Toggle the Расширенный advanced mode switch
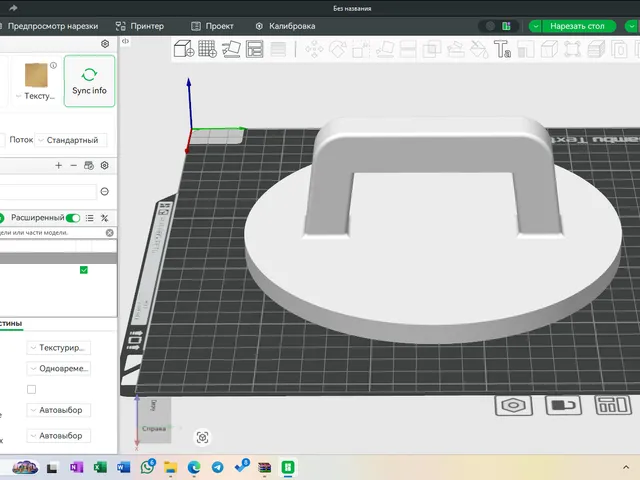This screenshot has height=480, width=640. (x=73, y=218)
